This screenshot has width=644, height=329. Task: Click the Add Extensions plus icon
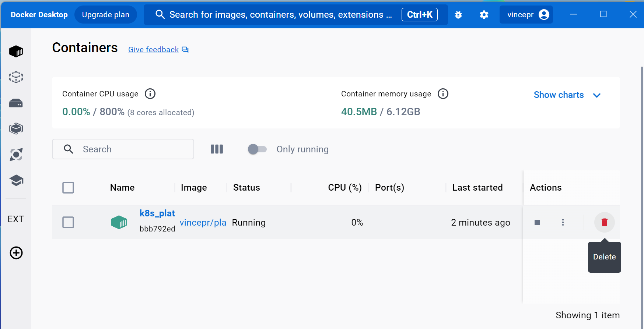tap(16, 253)
